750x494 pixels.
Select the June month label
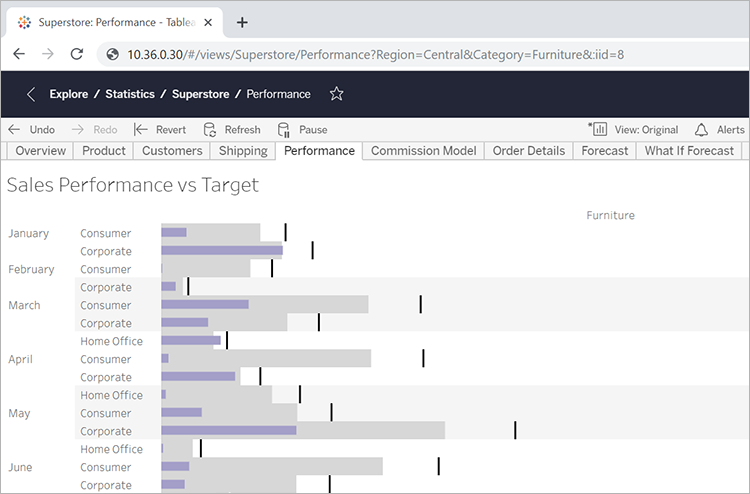point(20,467)
